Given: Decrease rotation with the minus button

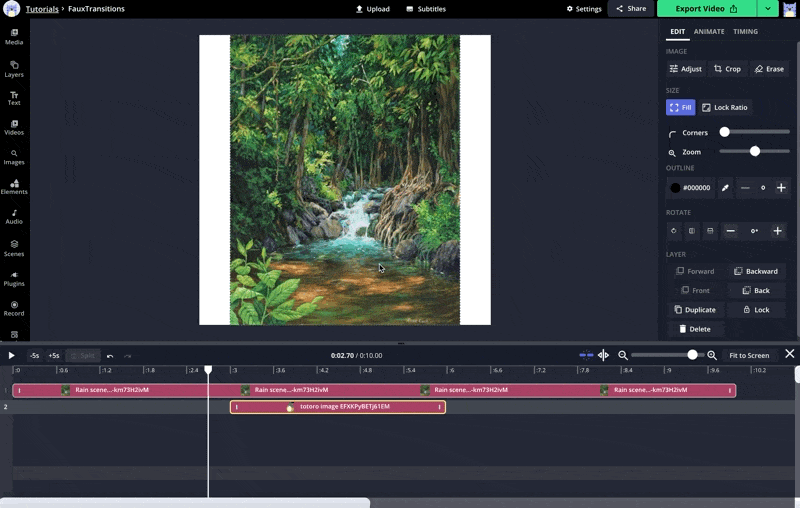Looking at the screenshot, I should (730, 231).
